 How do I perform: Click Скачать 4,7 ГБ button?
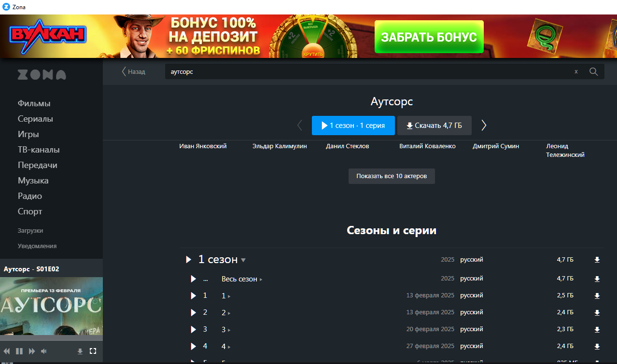[x=435, y=126]
